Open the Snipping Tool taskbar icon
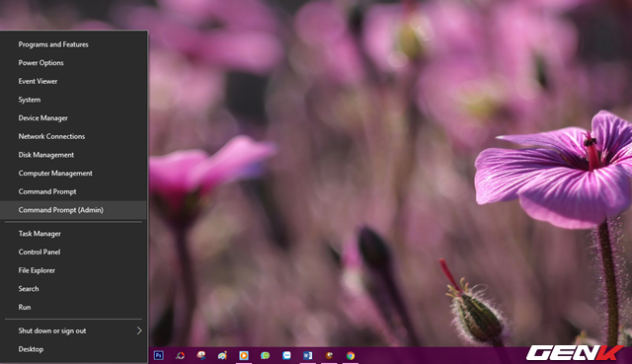 point(201,355)
